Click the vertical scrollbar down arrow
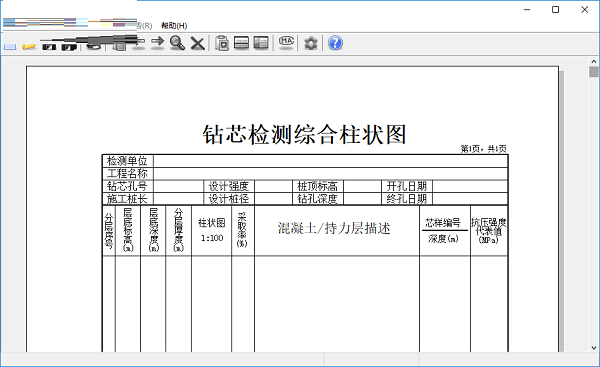The height and width of the screenshot is (367, 600). 593,348
